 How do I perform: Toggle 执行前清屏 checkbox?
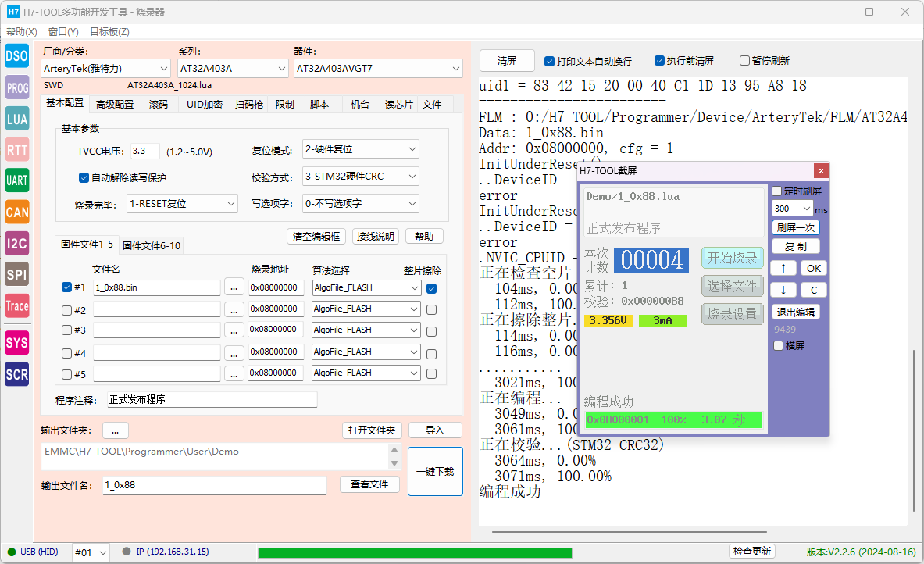pyautogui.click(x=659, y=60)
